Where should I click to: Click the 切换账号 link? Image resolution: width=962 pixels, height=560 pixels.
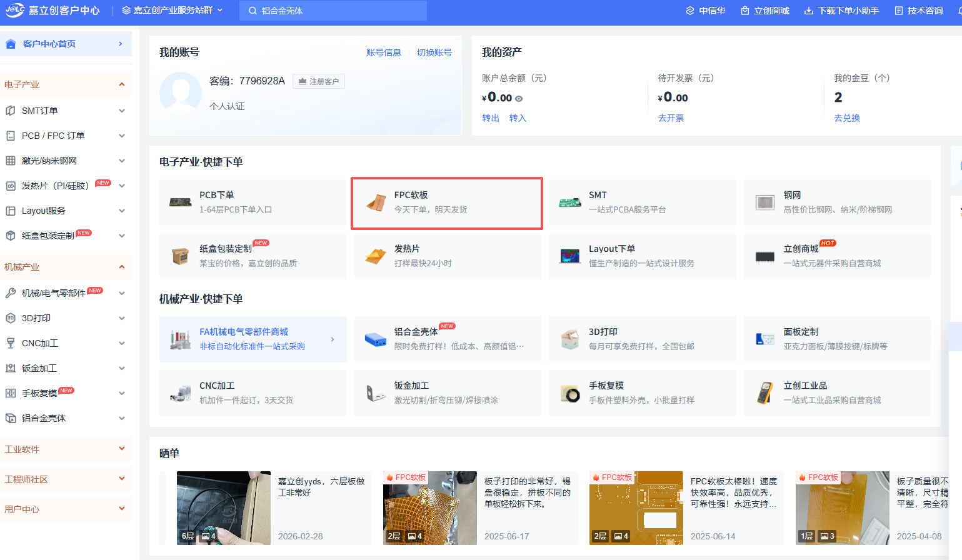pos(434,52)
